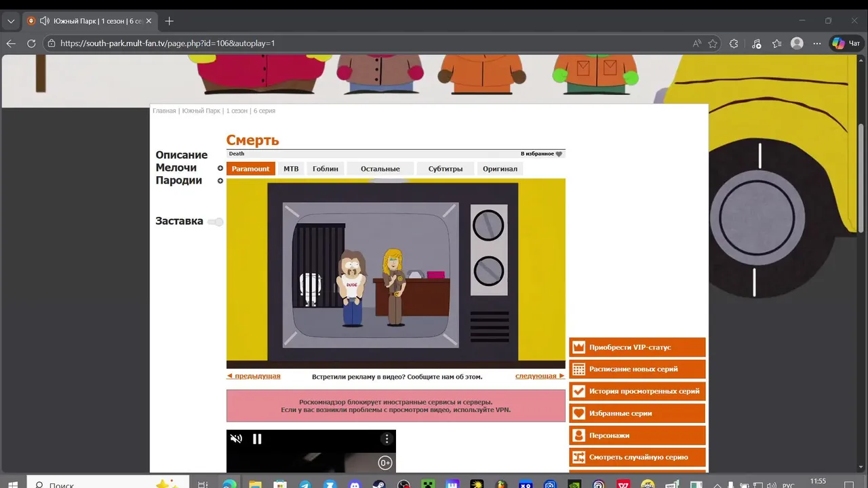868x488 pixels.
Task: Add page to favorites with star icon
Action: click(x=713, y=43)
